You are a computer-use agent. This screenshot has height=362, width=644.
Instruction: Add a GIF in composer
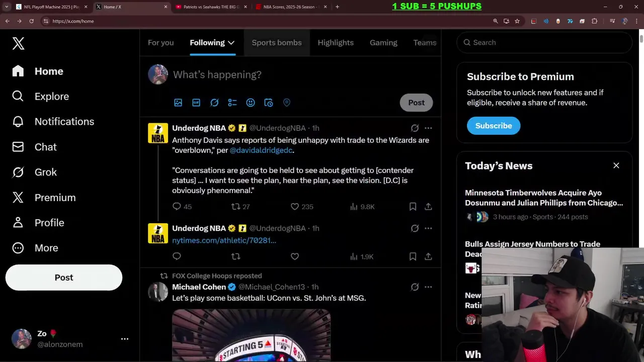coord(196,103)
